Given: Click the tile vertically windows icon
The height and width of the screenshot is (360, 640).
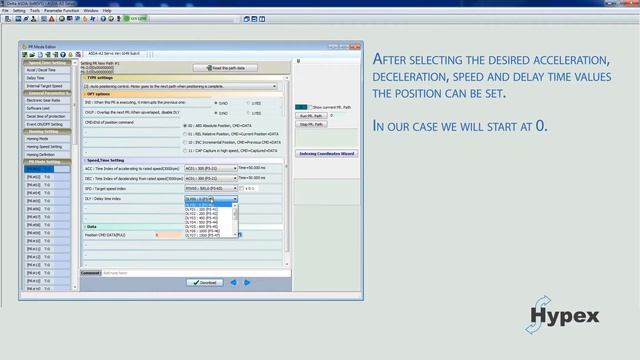Looking at the screenshot, I should 262,19.
